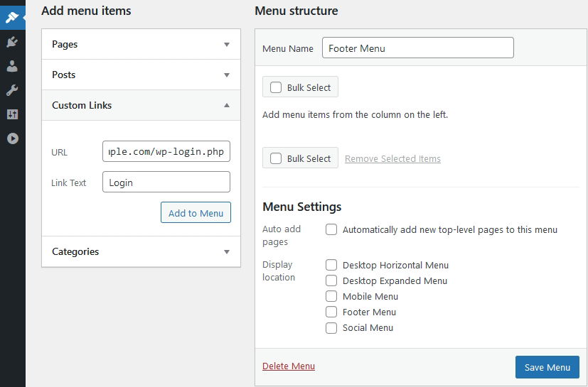Image resolution: width=588 pixels, height=387 pixels.
Task: Collapse the Custom Links panel arrow
Action: tap(227, 105)
